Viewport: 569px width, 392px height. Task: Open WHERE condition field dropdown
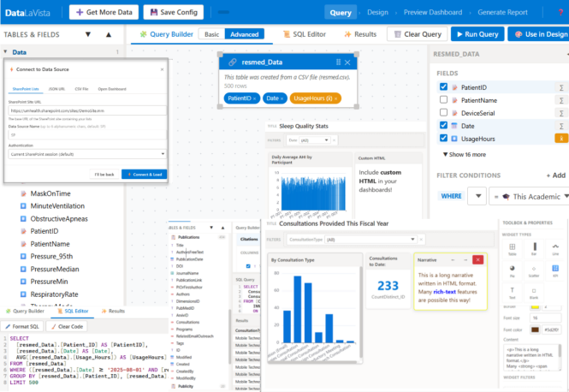(477, 196)
